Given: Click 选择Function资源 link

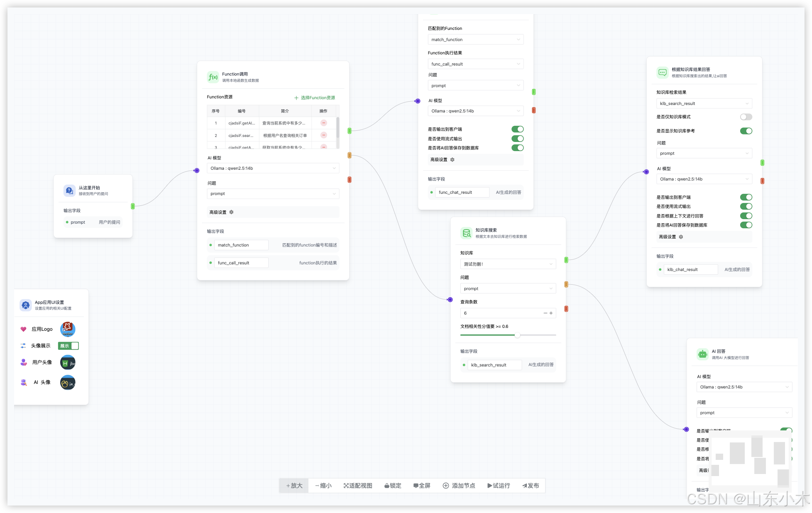Looking at the screenshot, I should pyautogui.click(x=314, y=98).
